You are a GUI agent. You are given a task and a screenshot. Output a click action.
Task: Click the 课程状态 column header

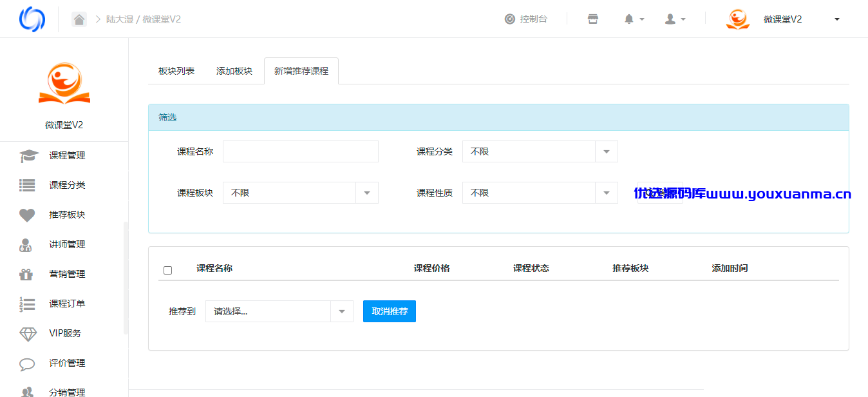point(531,268)
